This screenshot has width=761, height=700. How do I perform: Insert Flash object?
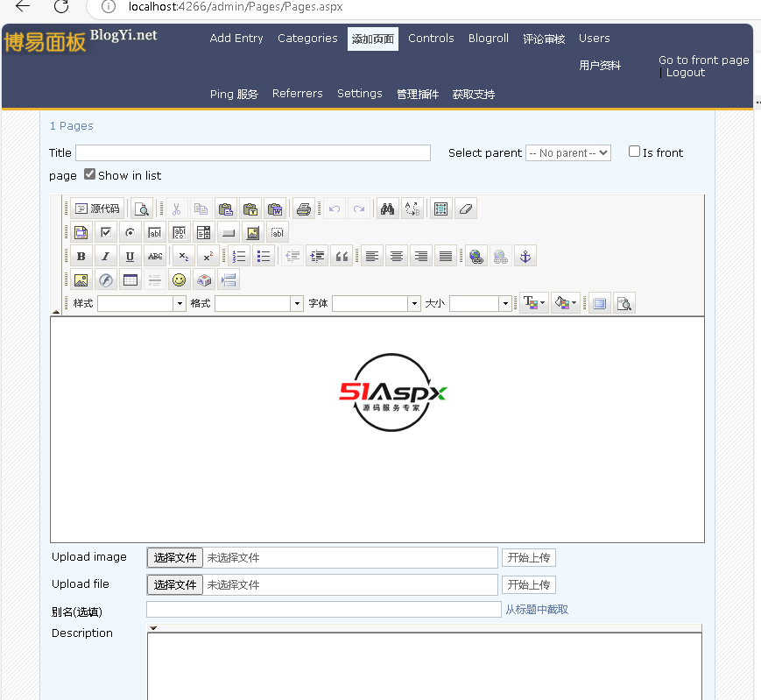coord(106,280)
